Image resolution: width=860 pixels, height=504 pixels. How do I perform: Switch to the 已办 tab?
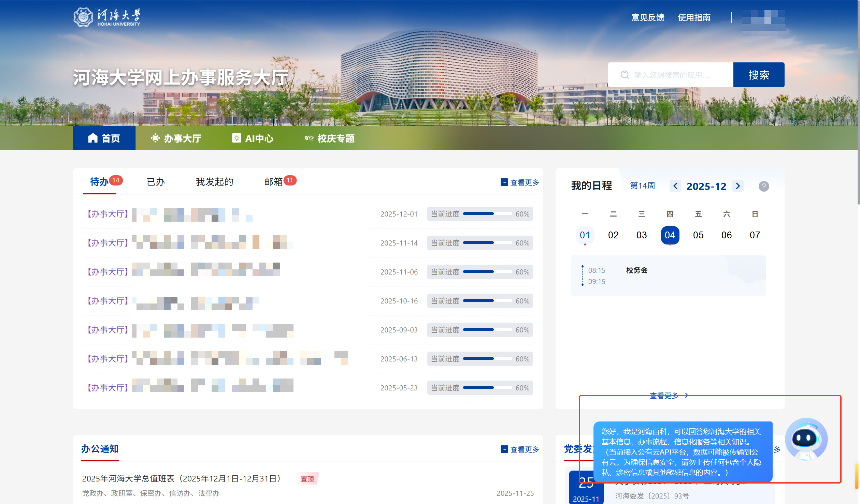click(156, 182)
